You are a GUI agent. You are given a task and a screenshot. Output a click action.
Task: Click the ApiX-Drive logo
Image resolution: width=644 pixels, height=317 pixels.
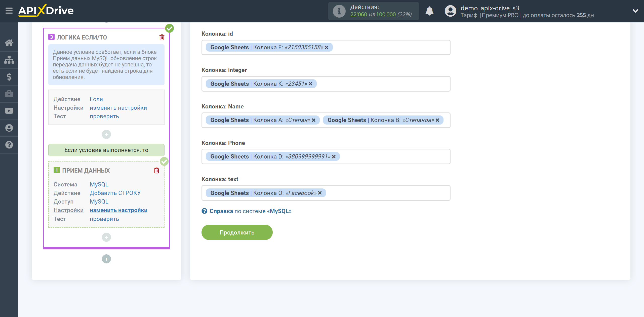coord(46,11)
